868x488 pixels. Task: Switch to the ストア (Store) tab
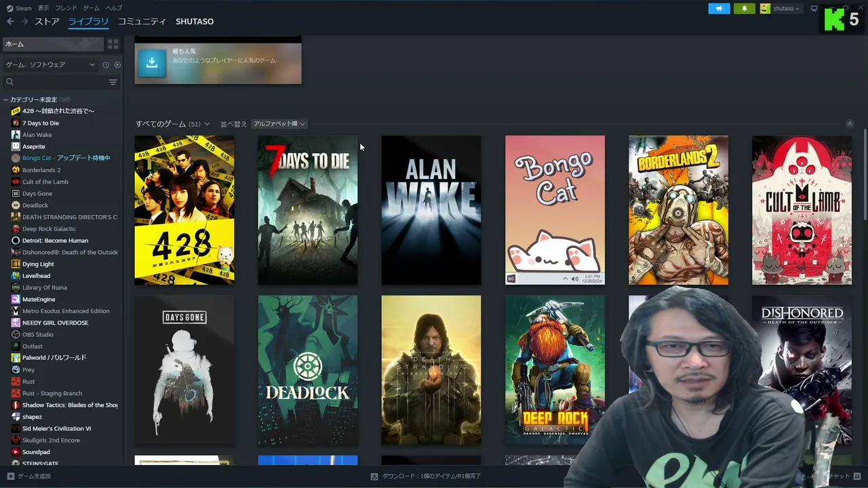(47, 22)
